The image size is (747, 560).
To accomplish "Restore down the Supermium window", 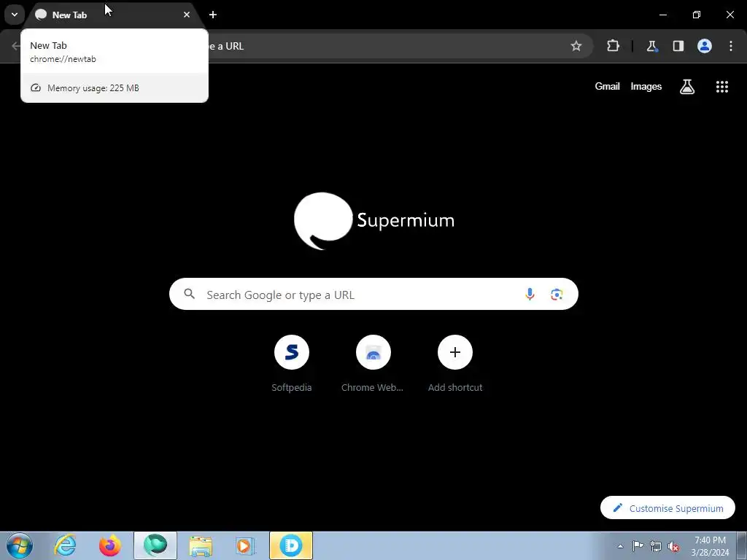I will point(697,15).
